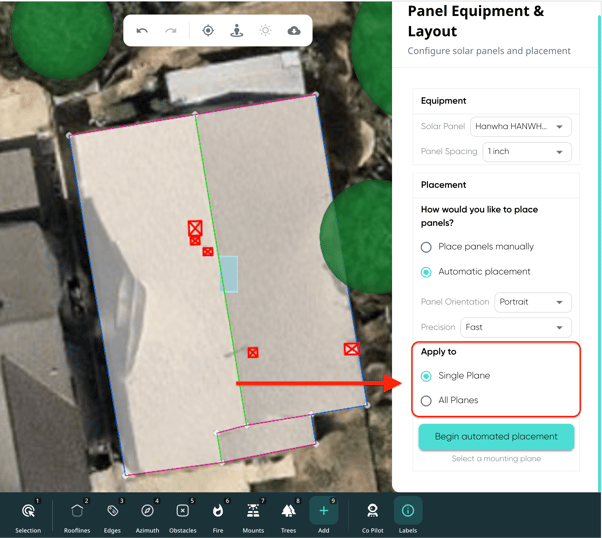Choose Single Plane radio button

pos(426,376)
